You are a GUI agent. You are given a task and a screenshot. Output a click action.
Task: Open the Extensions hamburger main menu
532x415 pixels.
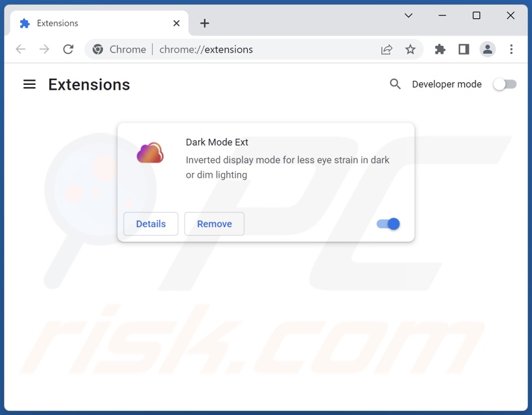click(x=30, y=84)
